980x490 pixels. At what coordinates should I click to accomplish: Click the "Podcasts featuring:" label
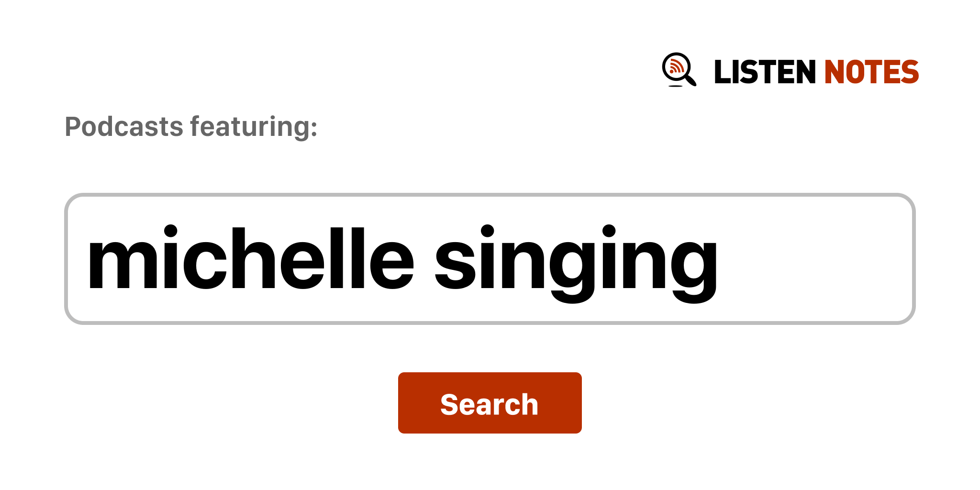[x=191, y=127]
